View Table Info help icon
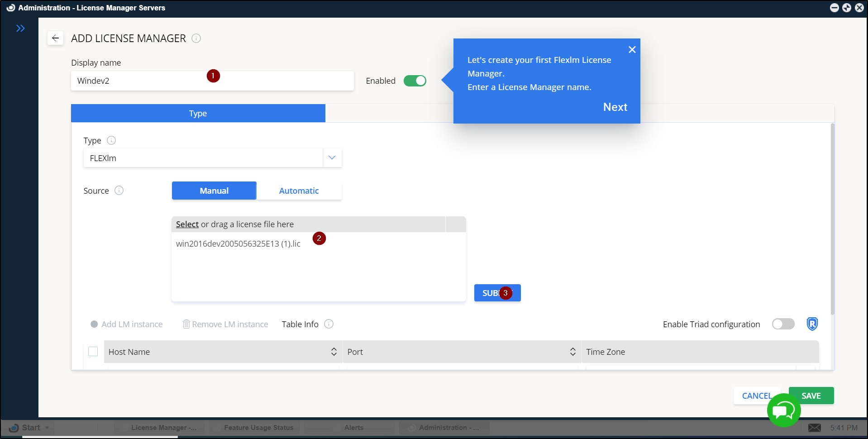Screen dimensions: 868x439 (329, 324)
